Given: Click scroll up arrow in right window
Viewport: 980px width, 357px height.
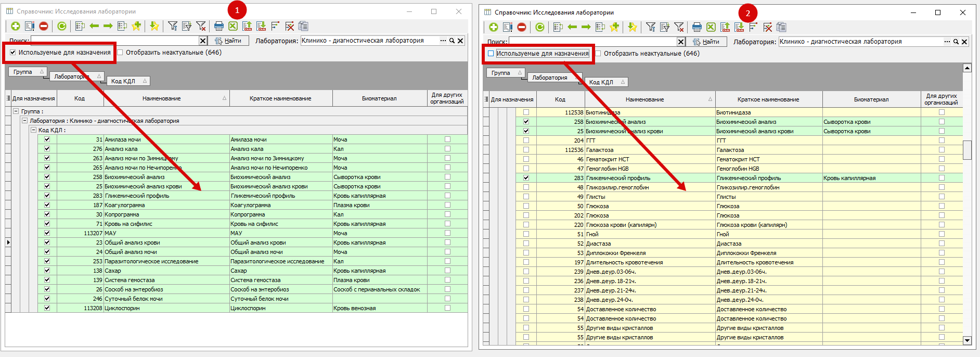Looking at the screenshot, I should [967, 68].
